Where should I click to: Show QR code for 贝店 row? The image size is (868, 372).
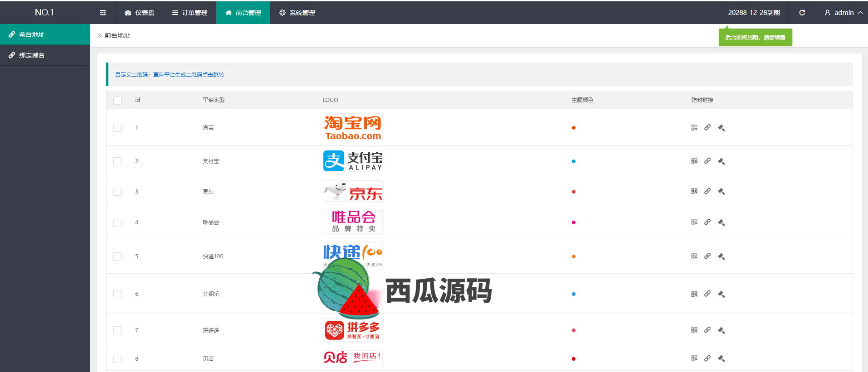[694, 358]
